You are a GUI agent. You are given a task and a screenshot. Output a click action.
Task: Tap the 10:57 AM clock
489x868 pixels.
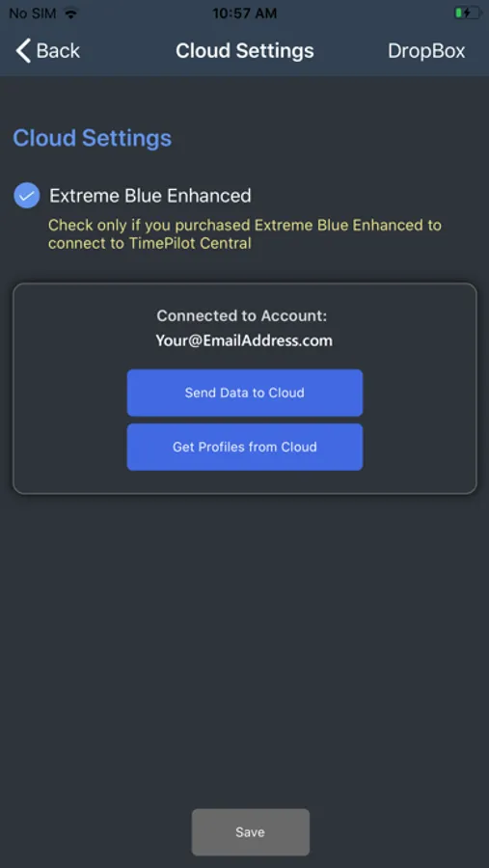point(244,14)
